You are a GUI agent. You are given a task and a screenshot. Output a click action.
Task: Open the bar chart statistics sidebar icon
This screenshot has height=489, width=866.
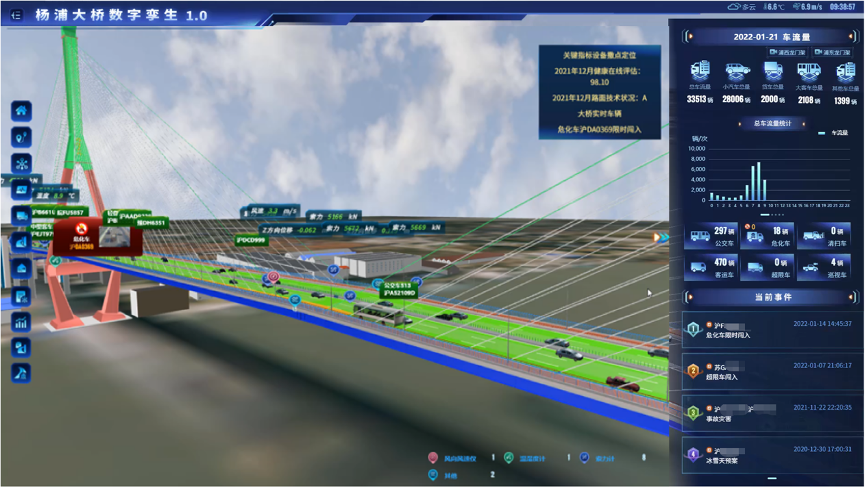(x=22, y=322)
